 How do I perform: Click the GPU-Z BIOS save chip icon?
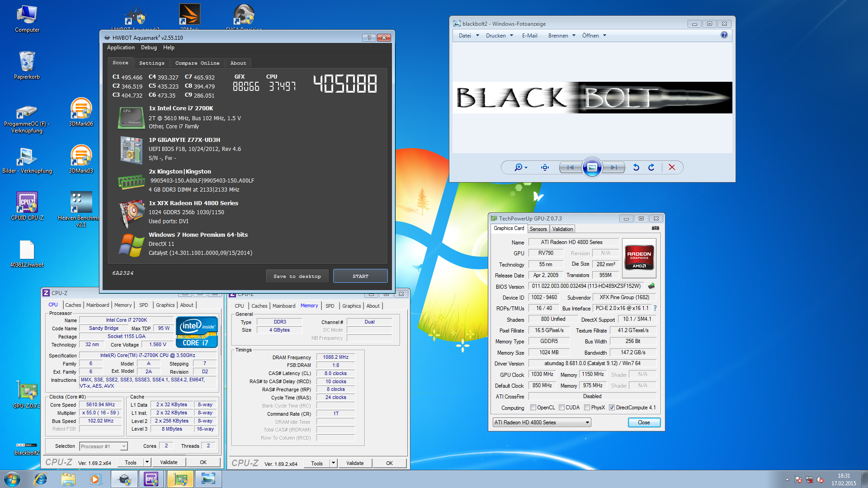click(x=651, y=286)
